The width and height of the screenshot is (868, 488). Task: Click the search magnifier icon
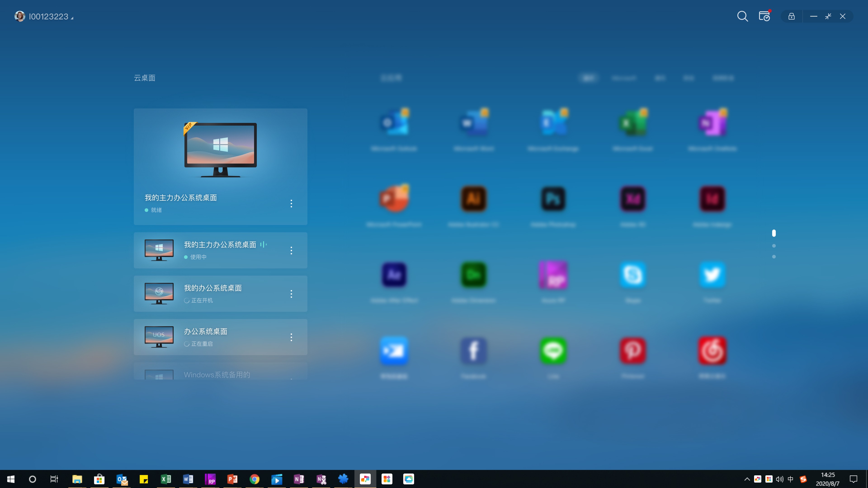742,16
